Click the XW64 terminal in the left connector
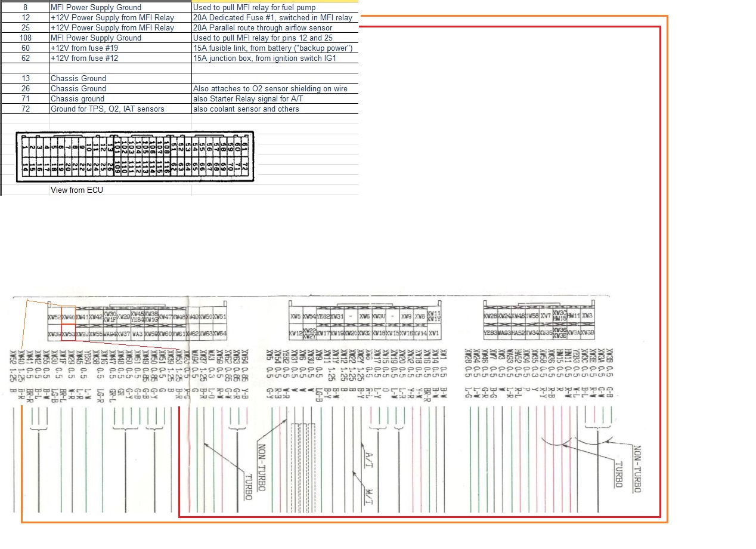The width and height of the screenshot is (756, 549). click(219, 333)
